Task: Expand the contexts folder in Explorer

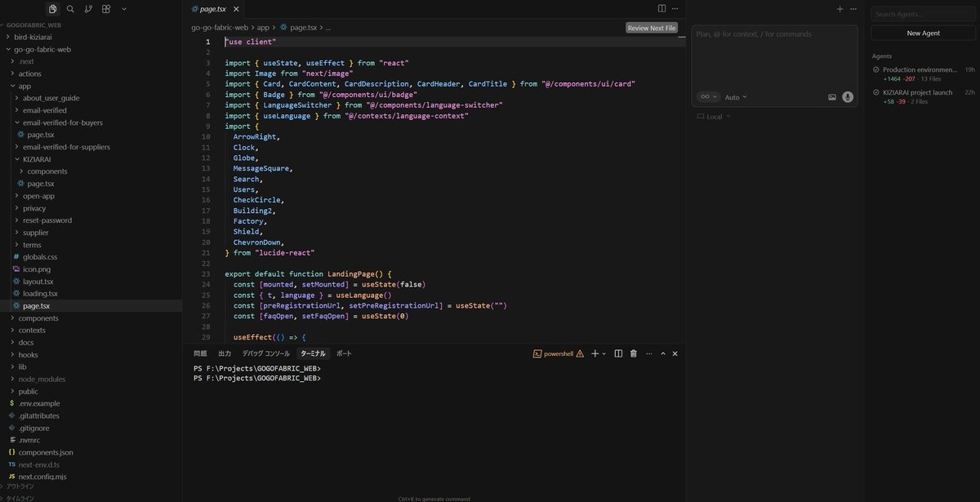Action: (31, 330)
